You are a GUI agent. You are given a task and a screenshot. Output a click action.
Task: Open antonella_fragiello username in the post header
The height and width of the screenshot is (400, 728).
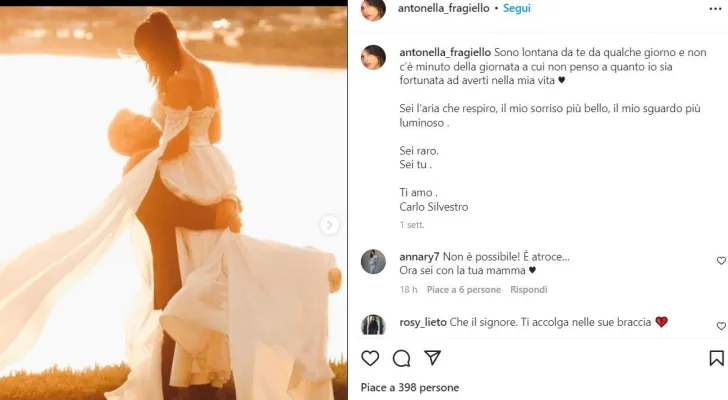coord(445,8)
